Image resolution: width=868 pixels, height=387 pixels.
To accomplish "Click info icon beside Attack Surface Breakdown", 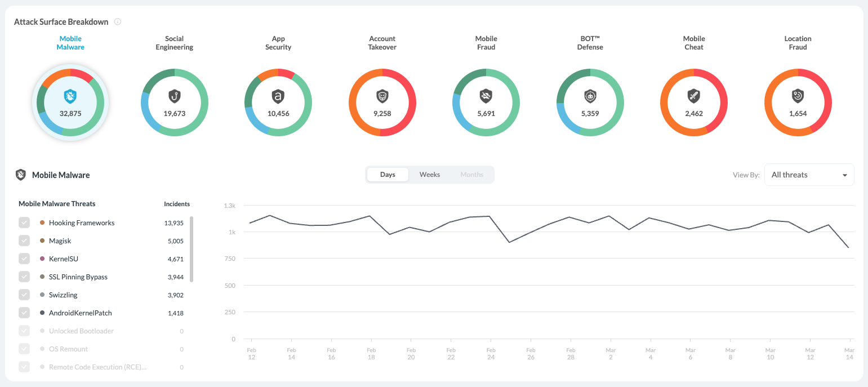I will [118, 22].
